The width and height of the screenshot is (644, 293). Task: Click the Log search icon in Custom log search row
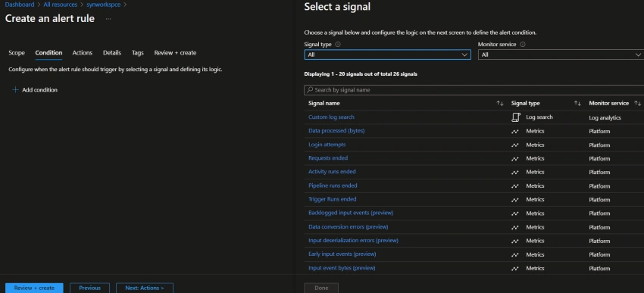(x=515, y=117)
